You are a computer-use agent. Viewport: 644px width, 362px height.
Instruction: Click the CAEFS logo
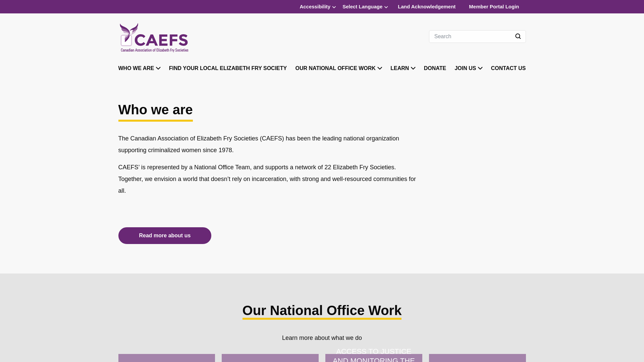(154, 38)
